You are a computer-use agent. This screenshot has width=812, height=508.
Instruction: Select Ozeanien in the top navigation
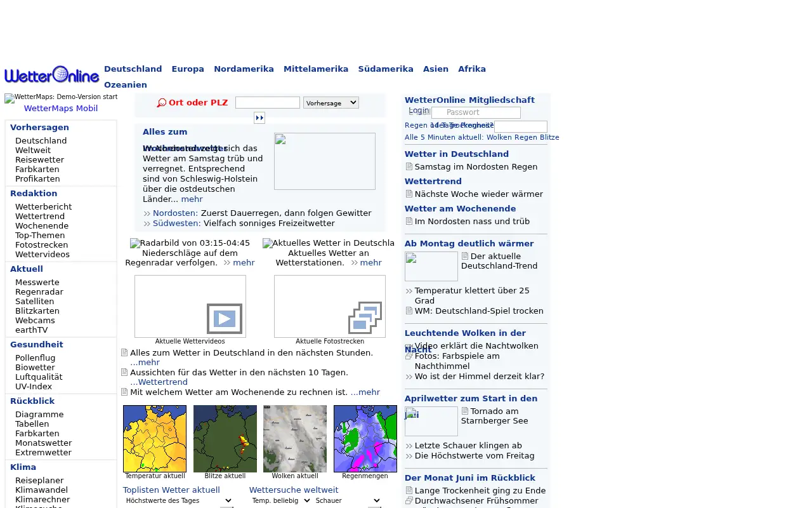(126, 85)
